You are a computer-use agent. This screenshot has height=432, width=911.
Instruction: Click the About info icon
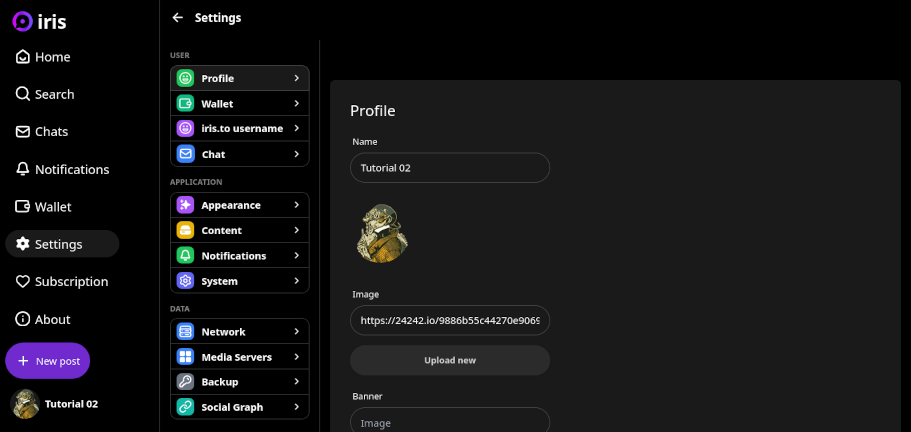tap(23, 319)
